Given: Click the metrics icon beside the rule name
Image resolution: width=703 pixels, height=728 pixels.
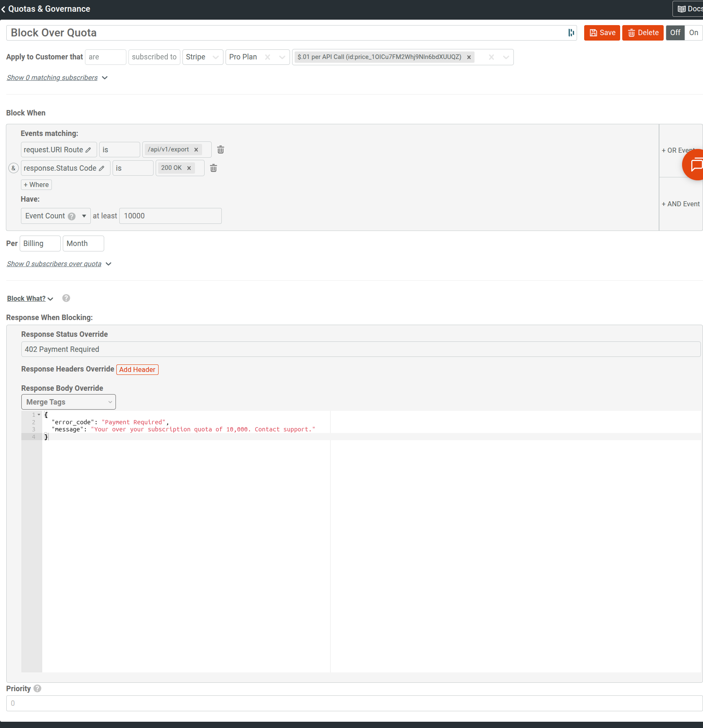Looking at the screenshot, I should (571, 33).
